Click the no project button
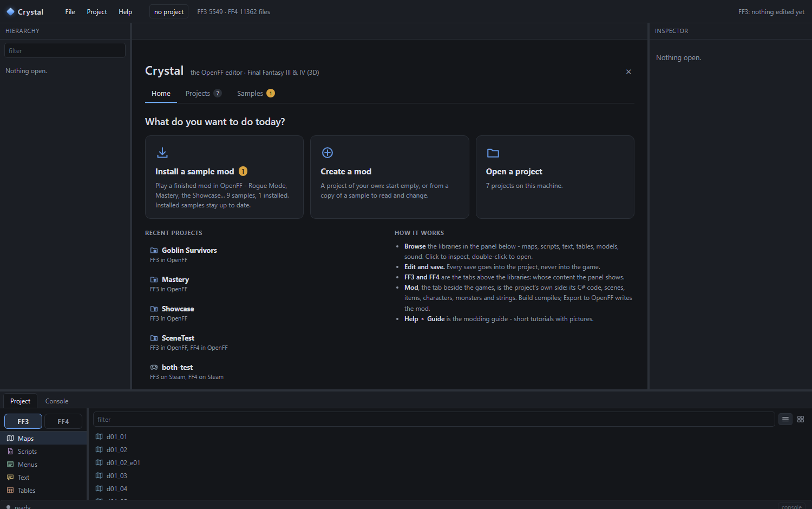812x509 pixels. [169, 12]
